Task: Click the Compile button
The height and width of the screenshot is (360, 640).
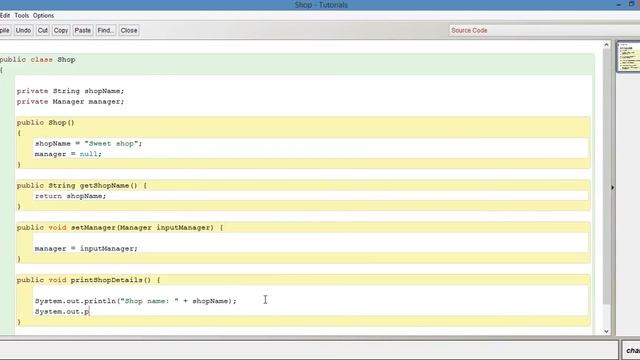Action: (x=5, y=30)
